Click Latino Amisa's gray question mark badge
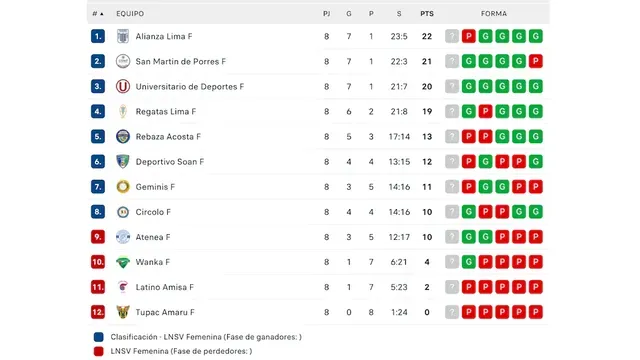Image resolution: width=640 pixels, height=360 pixels. [452, 287]
